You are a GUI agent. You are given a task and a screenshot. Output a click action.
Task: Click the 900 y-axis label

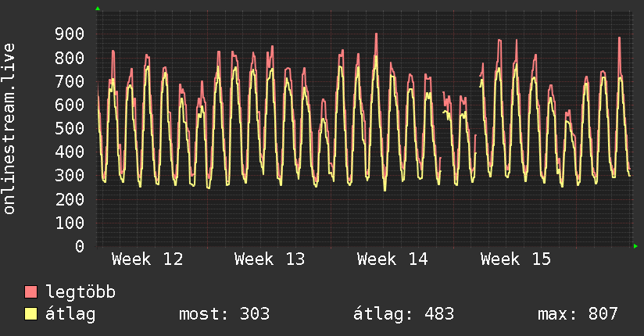point(70,34)
